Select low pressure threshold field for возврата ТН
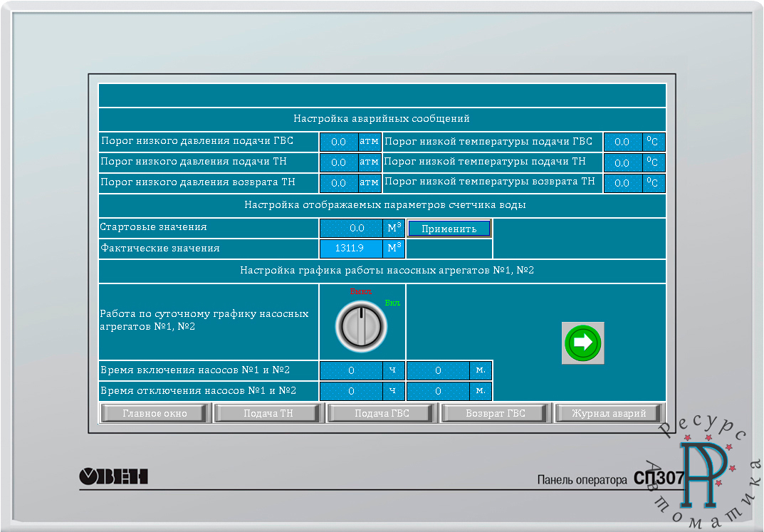Screen dimensions: 764x532 tap(339, 183)
